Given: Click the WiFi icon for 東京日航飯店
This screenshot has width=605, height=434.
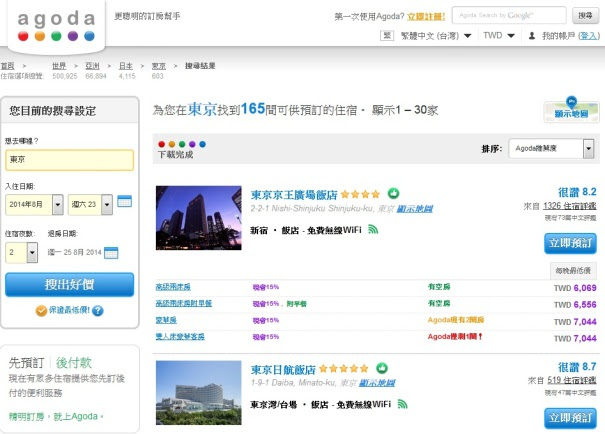Looking at the screenshot, I should point(402,404).
